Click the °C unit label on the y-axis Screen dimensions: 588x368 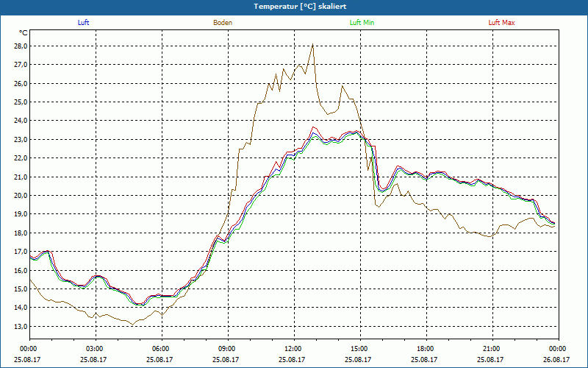pyautogui.click(x=24, y=33)
